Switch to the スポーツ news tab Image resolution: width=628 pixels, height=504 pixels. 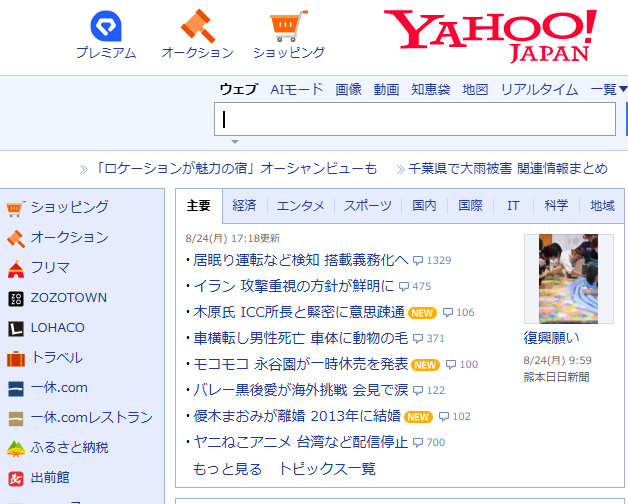tap(368, 206)
